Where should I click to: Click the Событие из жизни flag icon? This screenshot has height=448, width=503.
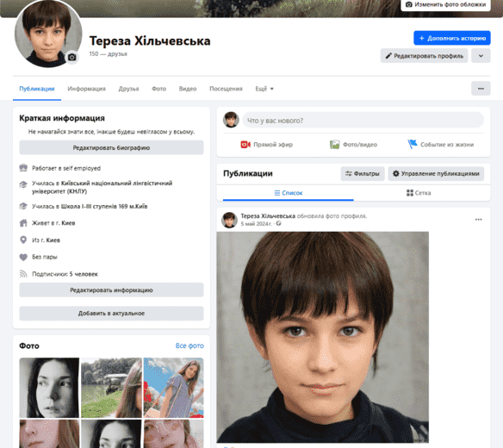(x=413, y=145)
